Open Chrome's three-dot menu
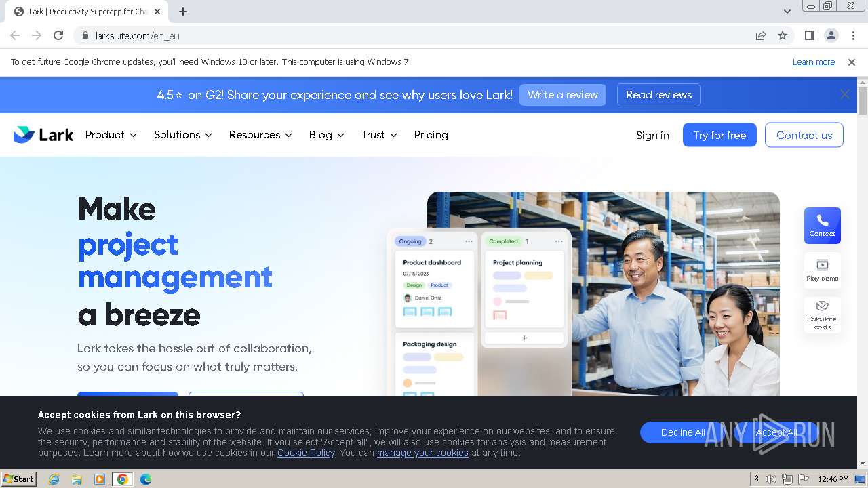Screen dimensions: 868x488 [x=852, y=35]
